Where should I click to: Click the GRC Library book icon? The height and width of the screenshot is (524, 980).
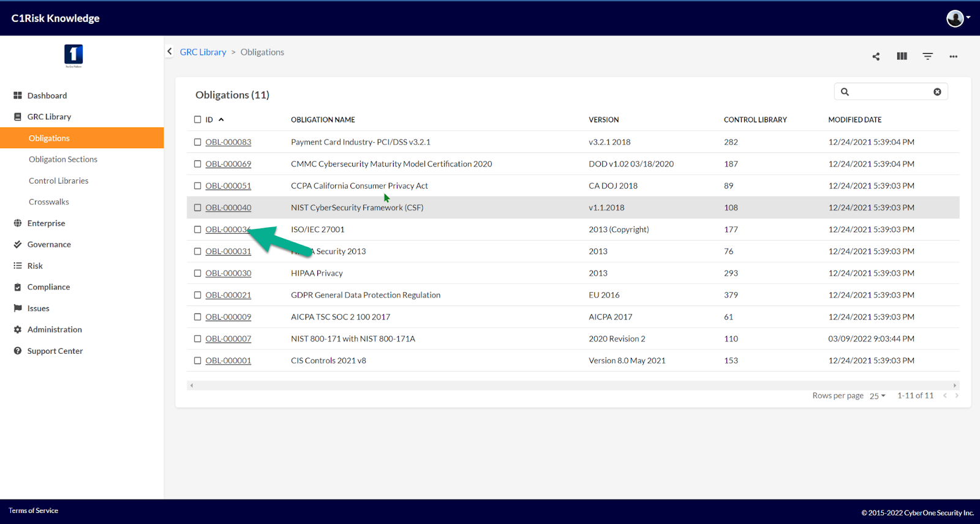pyautogui.click(x=18, y=117)
